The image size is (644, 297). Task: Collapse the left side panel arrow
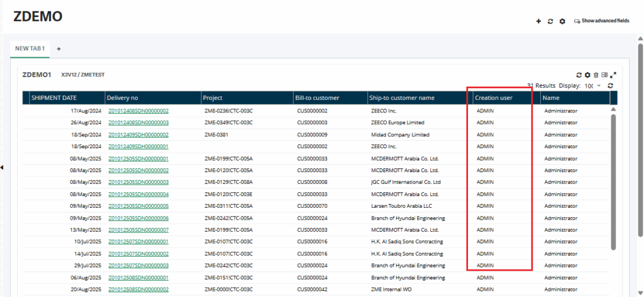click(x=2, y=167)
